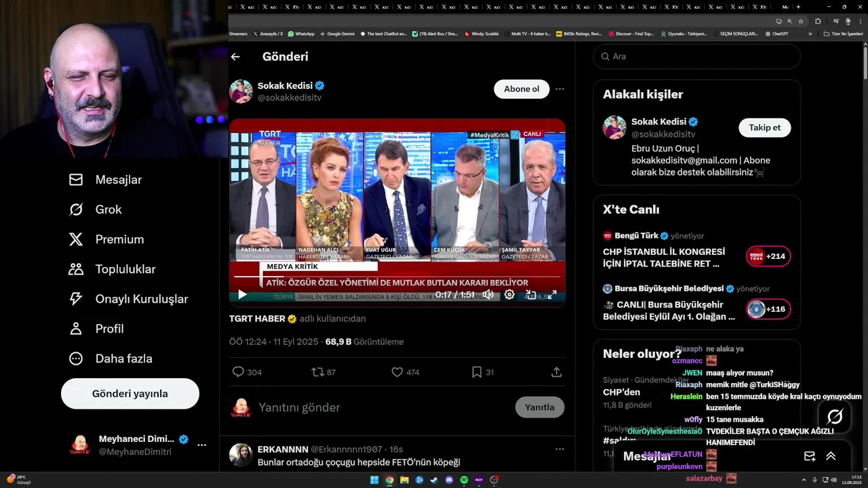
Task: Bookmark the post showing 31
Action: (x=483, y=372)
